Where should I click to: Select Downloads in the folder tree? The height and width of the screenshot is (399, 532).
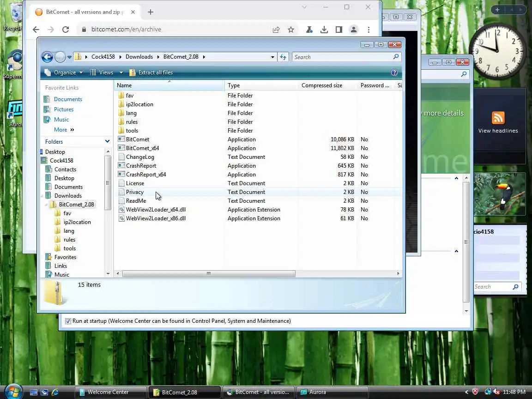(x=68, y=196)
